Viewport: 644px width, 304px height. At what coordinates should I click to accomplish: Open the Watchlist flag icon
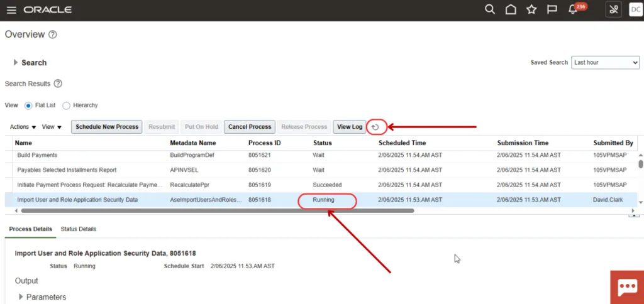coord(552,9)
